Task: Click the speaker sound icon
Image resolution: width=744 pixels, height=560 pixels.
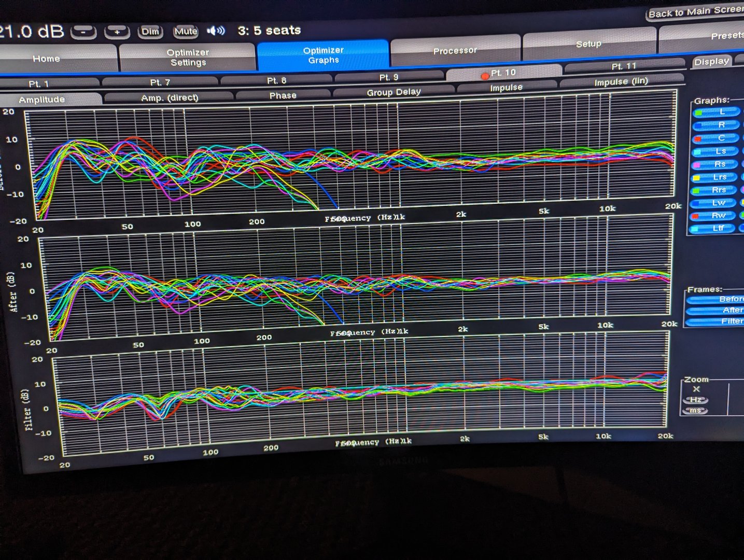Action: pyautogui.click(x=216, y=31)
